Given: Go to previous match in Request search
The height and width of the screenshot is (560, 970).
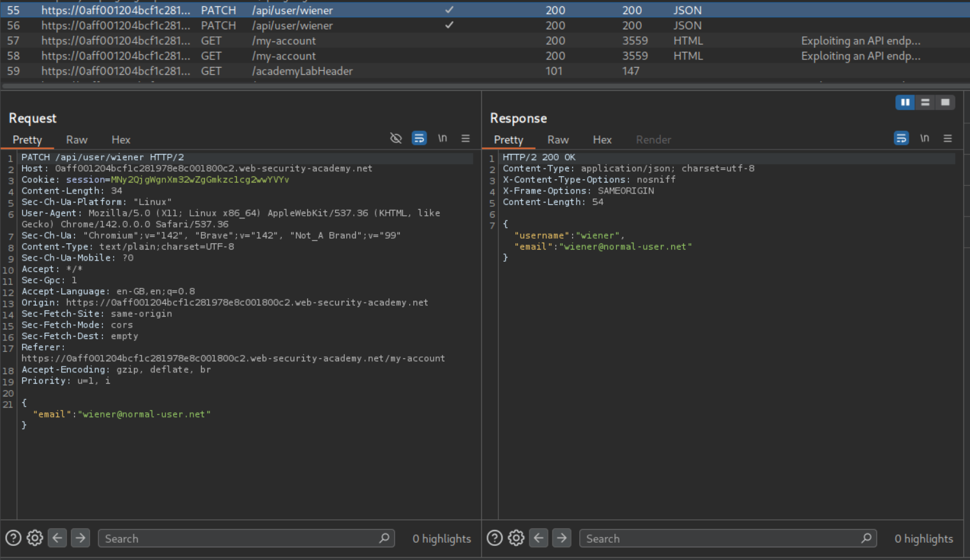Looking at the screenshot, I should coord(57,538).
